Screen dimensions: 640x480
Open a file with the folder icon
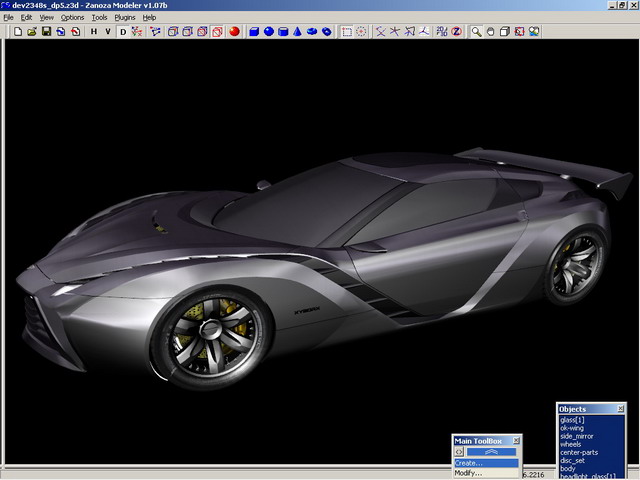tap(32, 32)
